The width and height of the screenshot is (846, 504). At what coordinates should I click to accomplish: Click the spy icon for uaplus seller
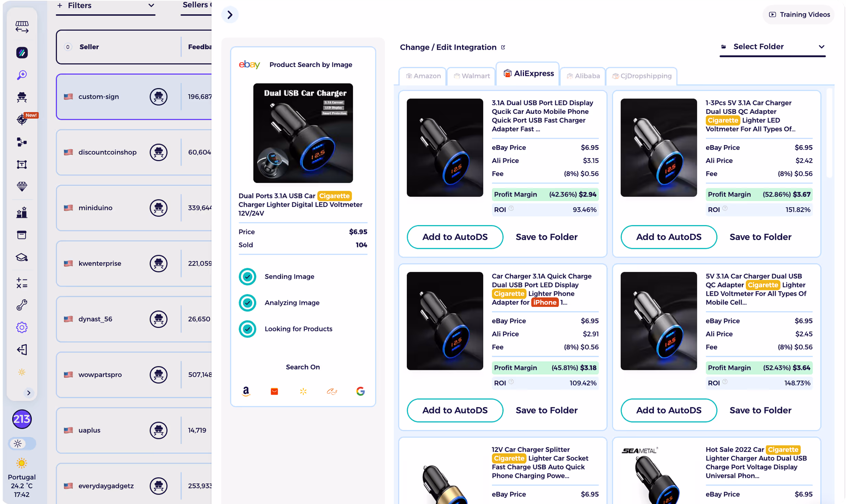pos(158,430)
